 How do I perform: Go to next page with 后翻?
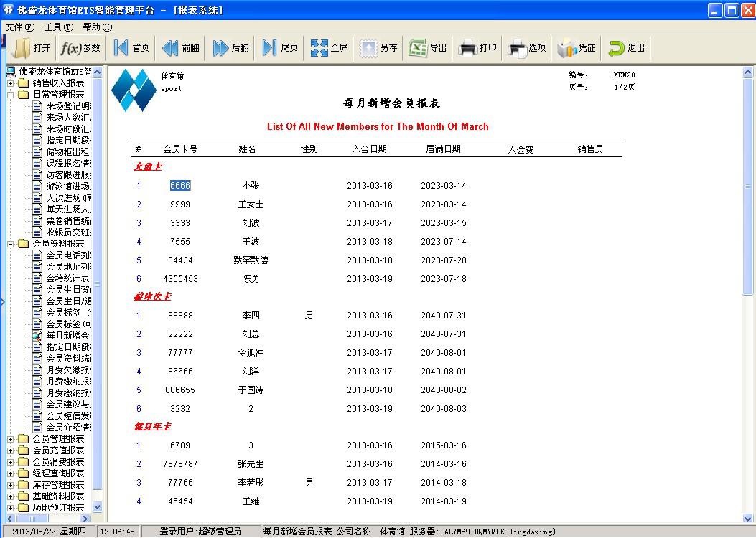[231, 47]
